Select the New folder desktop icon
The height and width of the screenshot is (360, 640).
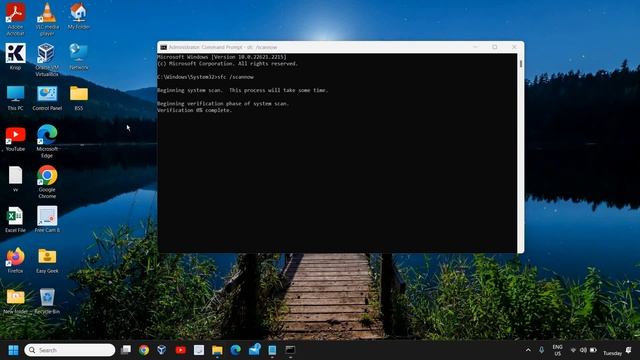(x=15, y=301)
